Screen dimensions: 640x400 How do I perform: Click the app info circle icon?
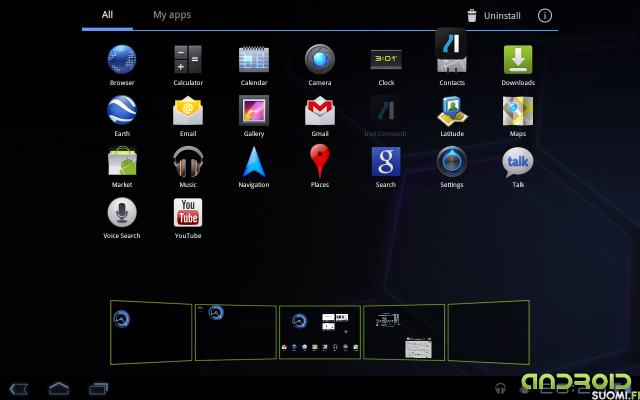point(545,16)
